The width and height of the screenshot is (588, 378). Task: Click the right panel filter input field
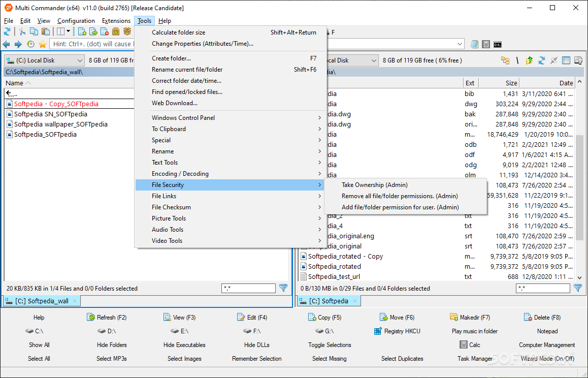[543, 288]
